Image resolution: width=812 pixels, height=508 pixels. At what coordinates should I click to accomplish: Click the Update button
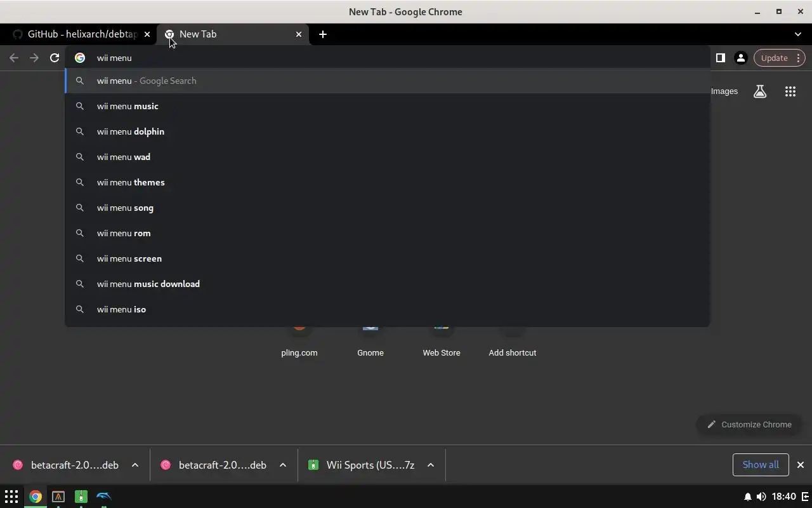tap(779, 58)
